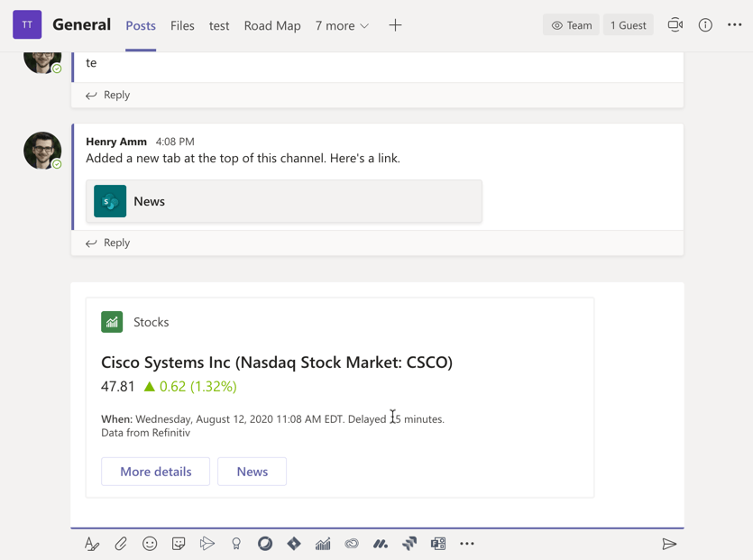Start a Meet now video call
The height and width of the screenshot is (560, 753).
(675, 25)
